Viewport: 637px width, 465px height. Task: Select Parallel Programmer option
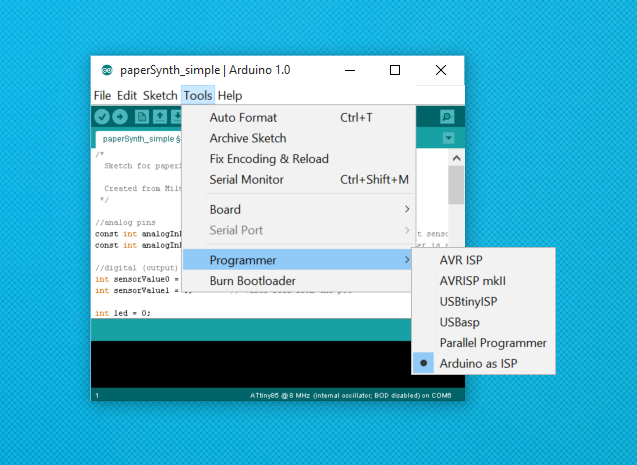tap(483, 343)
